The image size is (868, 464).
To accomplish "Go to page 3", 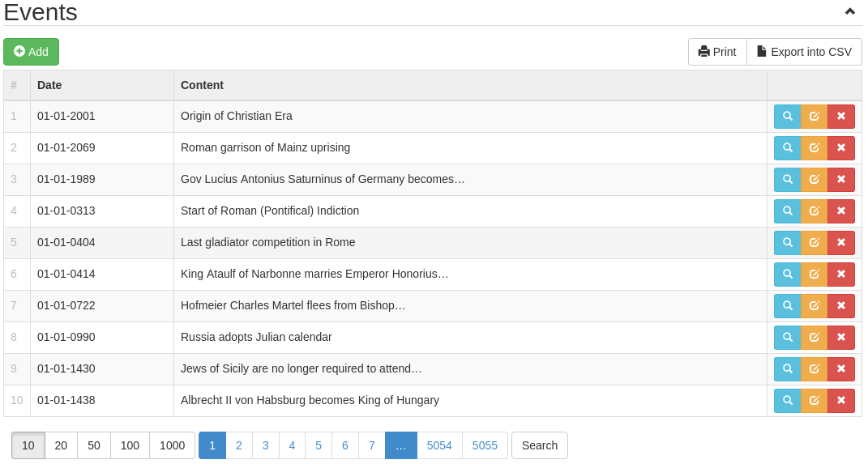I will [x=266, y=445].
